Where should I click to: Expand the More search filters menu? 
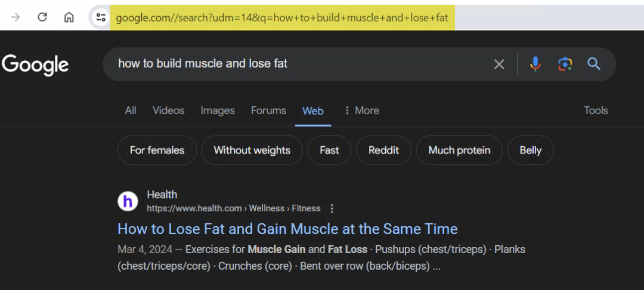361,110
